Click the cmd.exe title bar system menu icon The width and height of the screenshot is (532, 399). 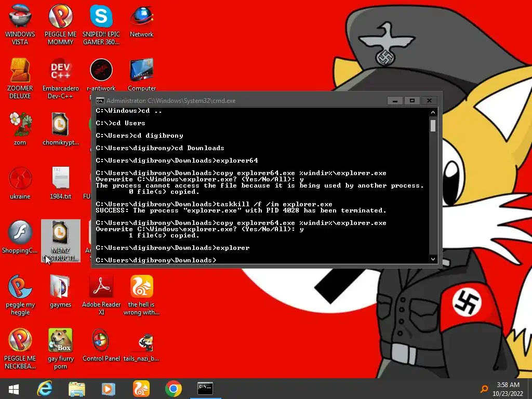pyautogui.click(x=100, y=101)
